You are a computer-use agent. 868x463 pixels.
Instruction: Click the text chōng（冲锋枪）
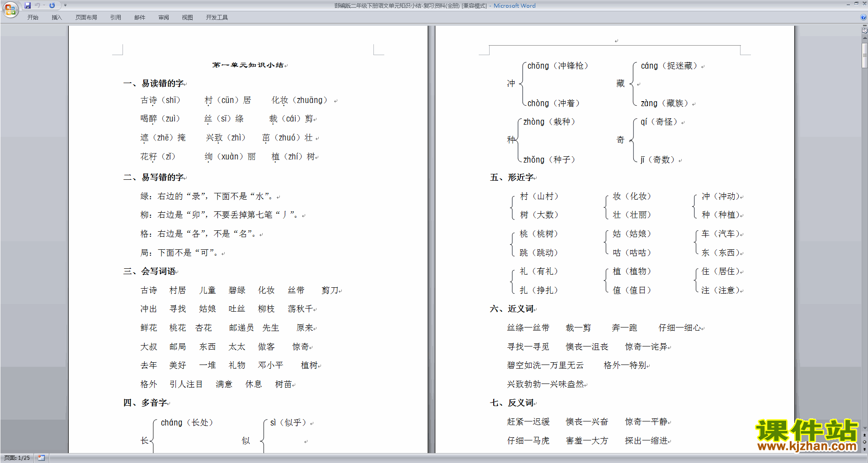click(x=558, y=66)
